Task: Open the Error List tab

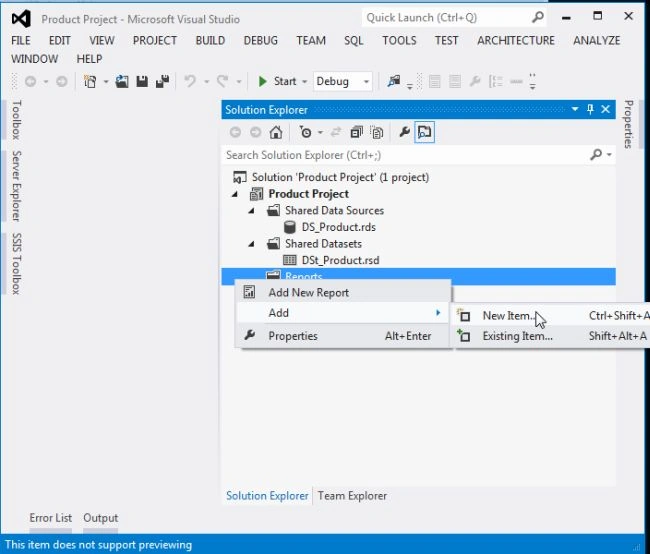Action: coord(51,518)
